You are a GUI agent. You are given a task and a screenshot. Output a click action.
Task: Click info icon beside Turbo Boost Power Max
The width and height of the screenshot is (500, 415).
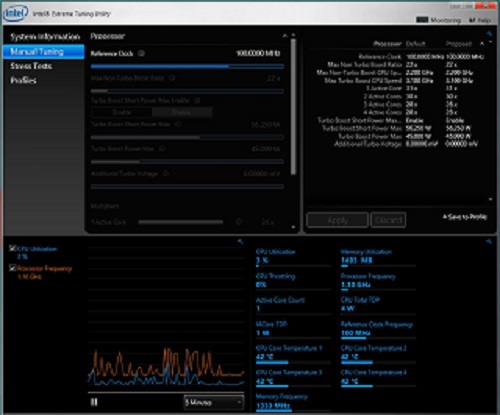(162, 149)
